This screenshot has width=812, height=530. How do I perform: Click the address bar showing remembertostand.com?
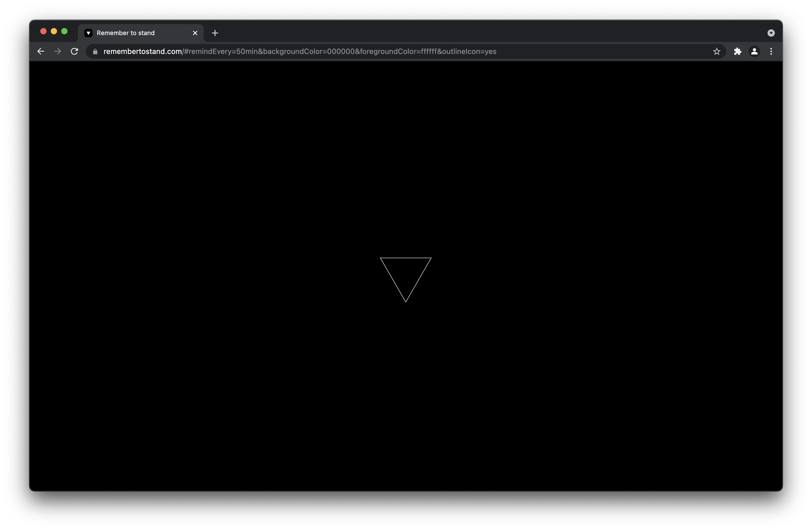coord(143,52)
